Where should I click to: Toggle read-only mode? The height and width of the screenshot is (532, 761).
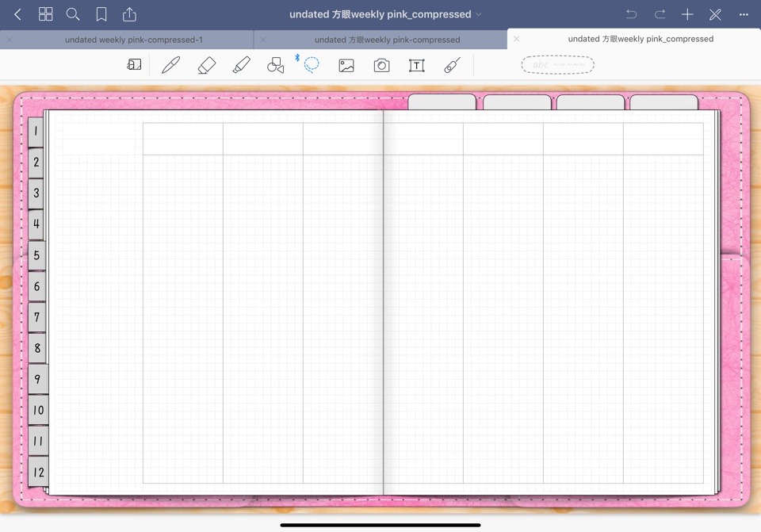pos(134,64)
